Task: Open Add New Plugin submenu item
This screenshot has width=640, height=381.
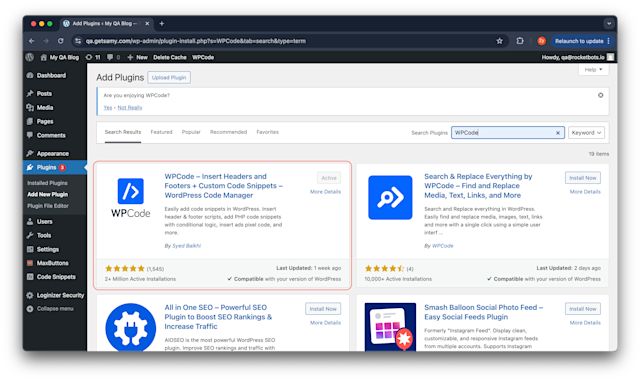Action: [48, 194]
